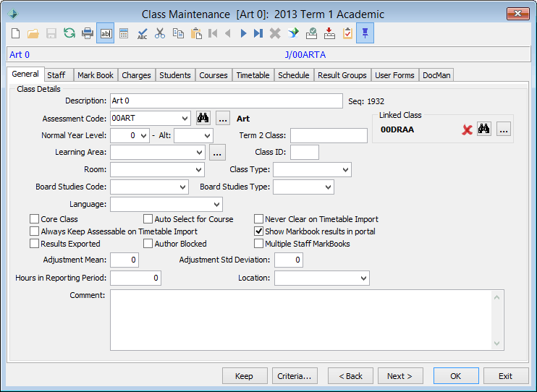Uncheck Show Markbook results in portal
Image resolution: width=537 pixels, height=392 pixels.
coord(258,231)
